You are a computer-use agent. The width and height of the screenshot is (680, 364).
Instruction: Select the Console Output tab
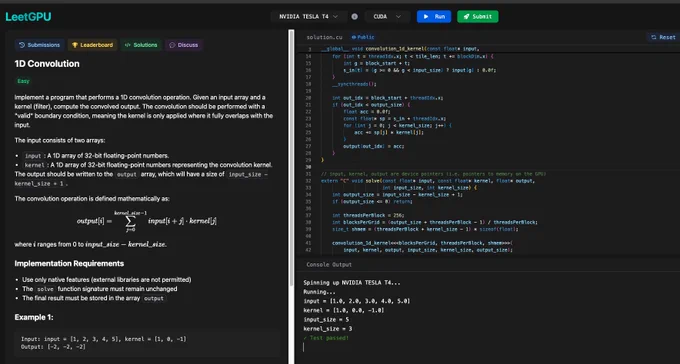point(329,264)
